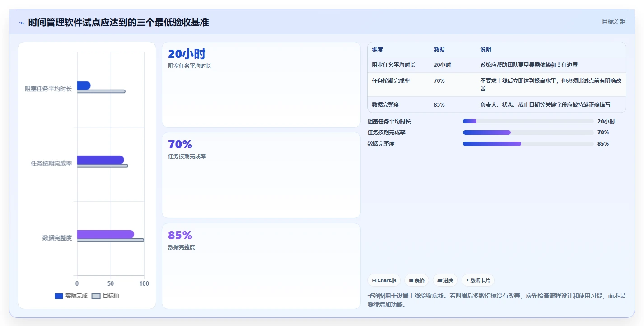Click the indigo actual bar for 任务按期完成率

[x=100, y=160]
